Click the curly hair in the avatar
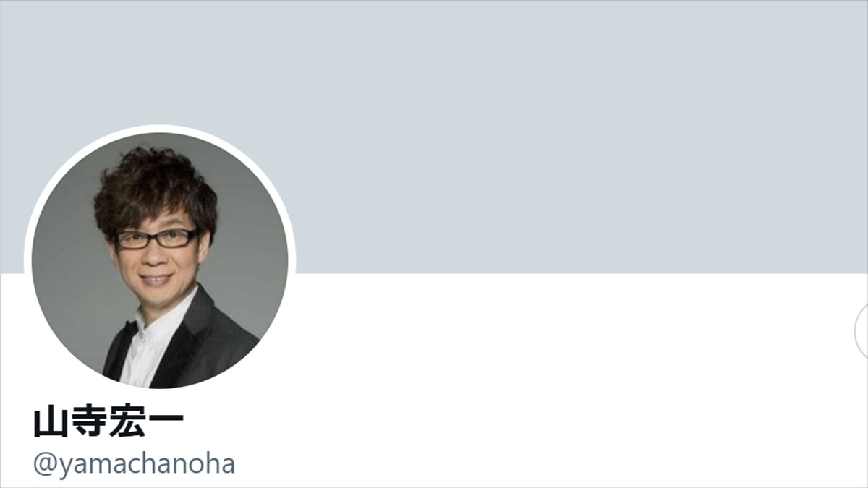868x488 pixels. (156, 188)
